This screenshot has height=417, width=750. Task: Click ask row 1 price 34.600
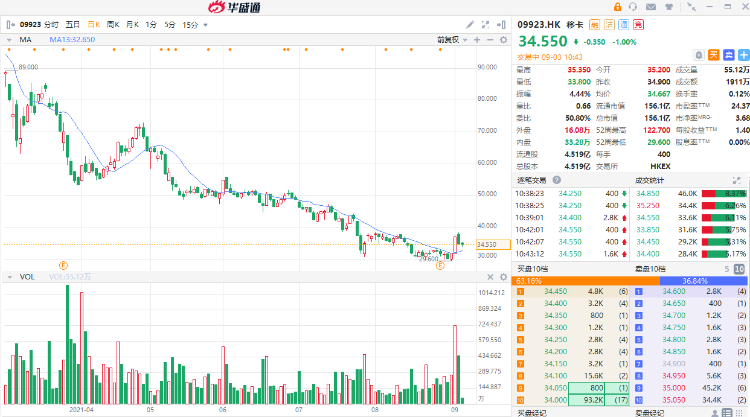[674, 291]
